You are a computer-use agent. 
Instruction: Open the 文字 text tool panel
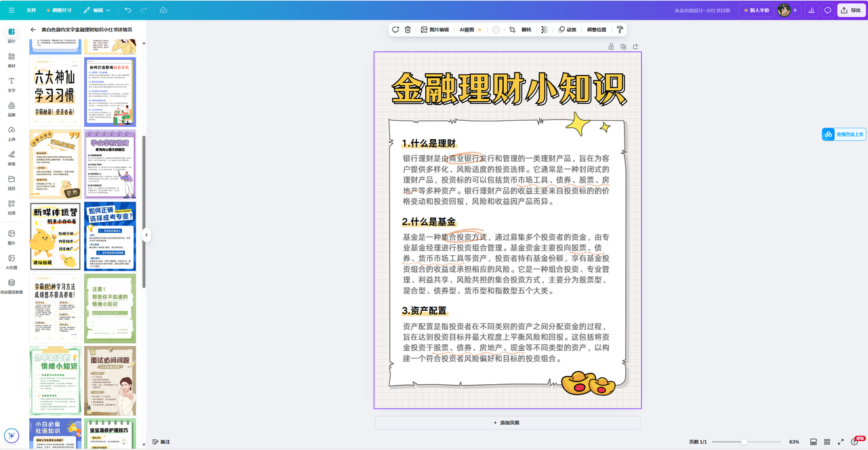pyautogui.click(x=12, y=84)
